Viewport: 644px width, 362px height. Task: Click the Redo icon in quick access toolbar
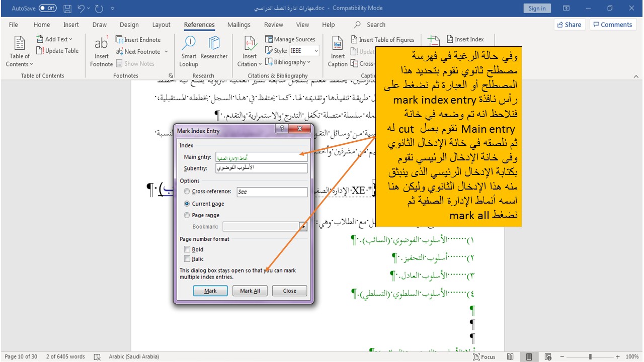[99, 9]
